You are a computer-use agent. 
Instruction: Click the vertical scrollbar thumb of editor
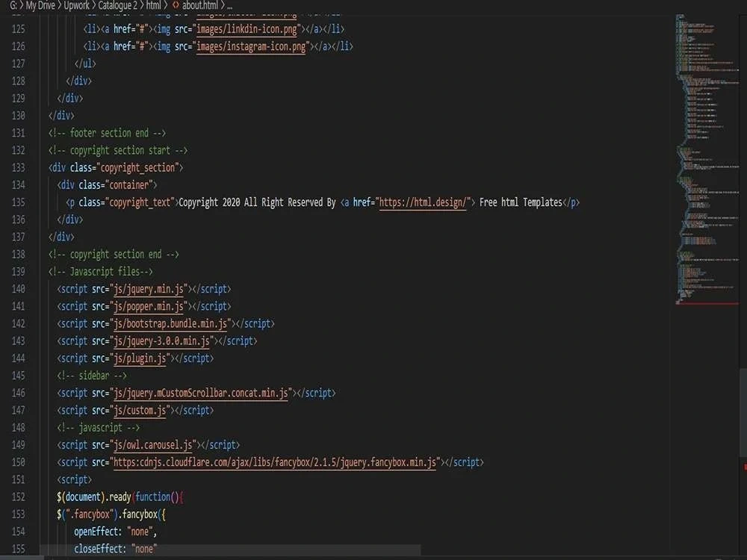point(743,412)
